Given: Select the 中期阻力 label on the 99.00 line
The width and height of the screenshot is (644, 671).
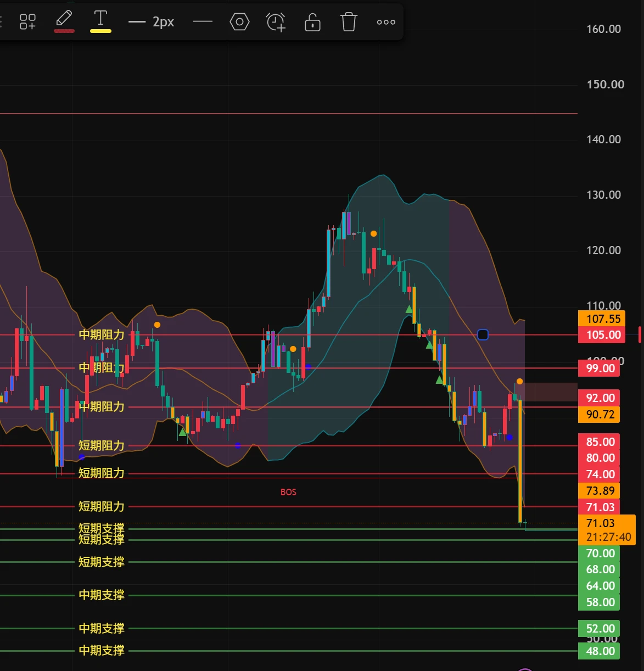Looking at the screenshot, I should [102, 368].
